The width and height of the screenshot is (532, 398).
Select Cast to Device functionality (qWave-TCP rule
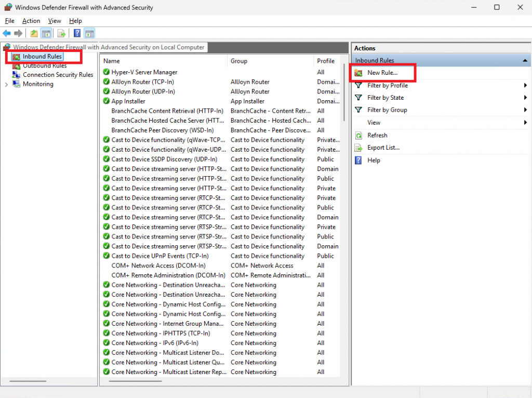[168, 140]
